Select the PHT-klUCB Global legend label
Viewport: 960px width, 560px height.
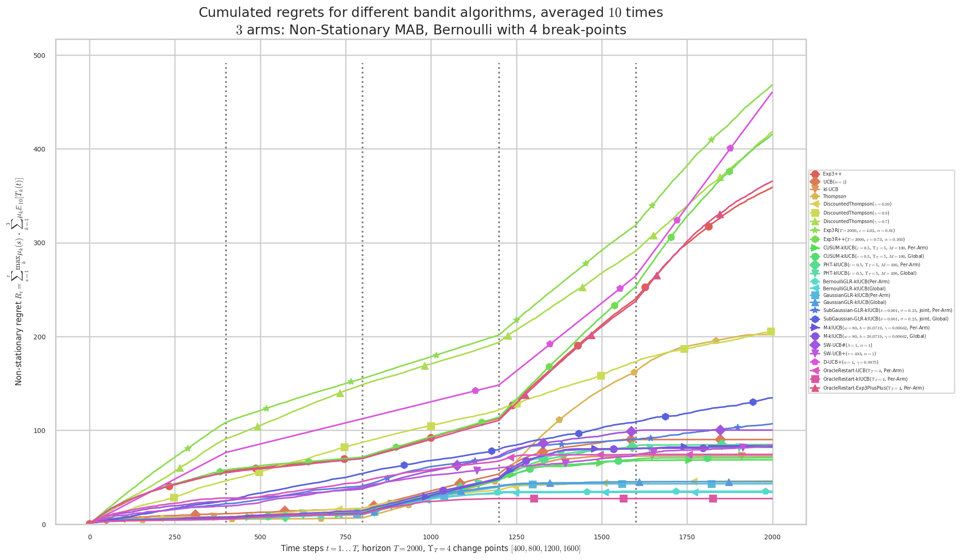click(x=870, y=273)
